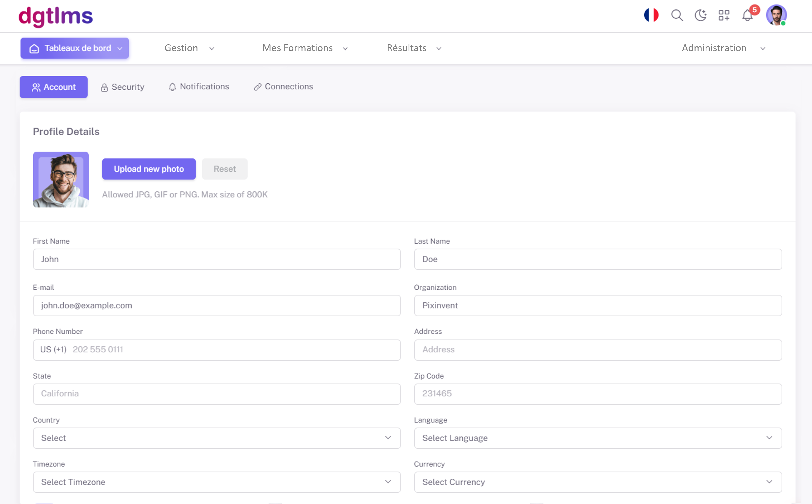Screen dimensions: 812x504
Task: Click the Zip Code label
Action: coord(429,376)
